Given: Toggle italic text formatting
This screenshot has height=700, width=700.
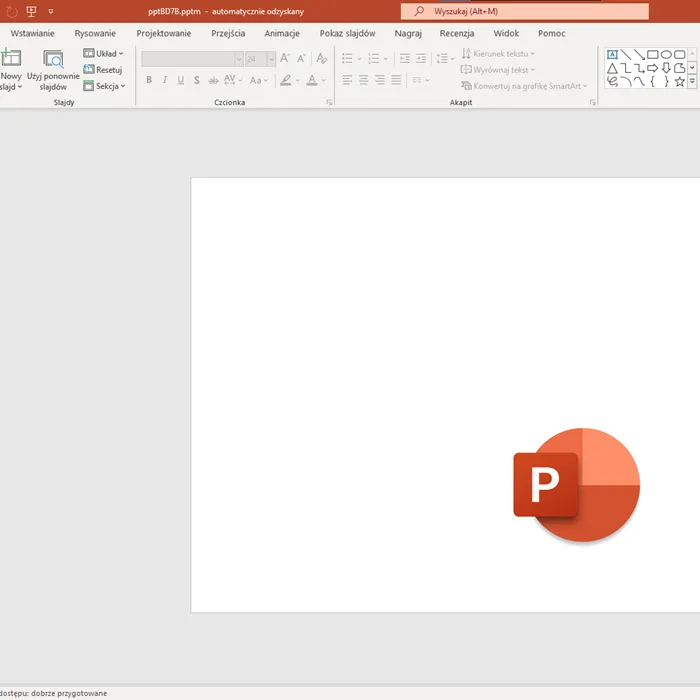Looking at the screenshot, I should click(165, 80).
